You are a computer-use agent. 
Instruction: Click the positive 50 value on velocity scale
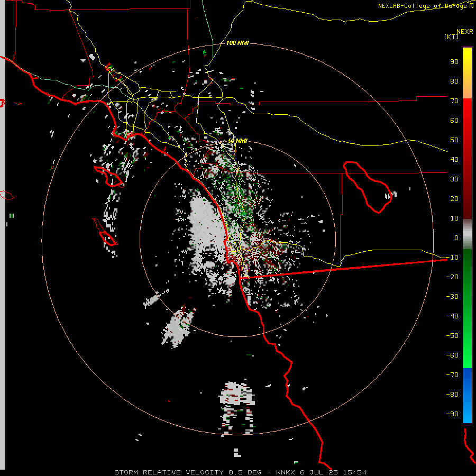click(454, 140)
